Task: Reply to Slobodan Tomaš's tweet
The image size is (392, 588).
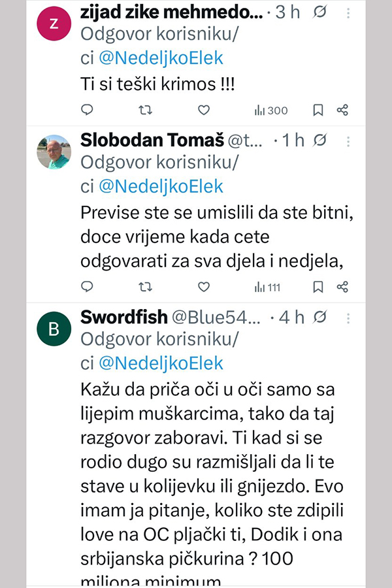Action: tap(88, 286)
